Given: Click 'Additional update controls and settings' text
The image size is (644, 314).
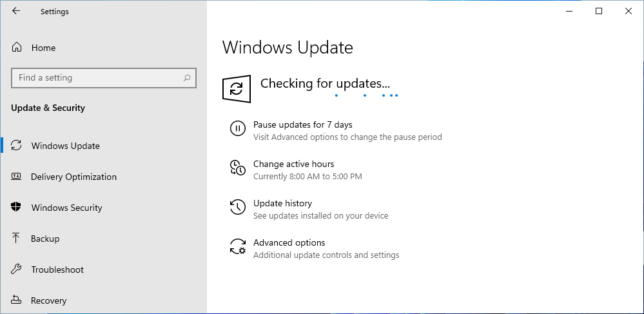Looking at the screenshot, I should (326, 255).
